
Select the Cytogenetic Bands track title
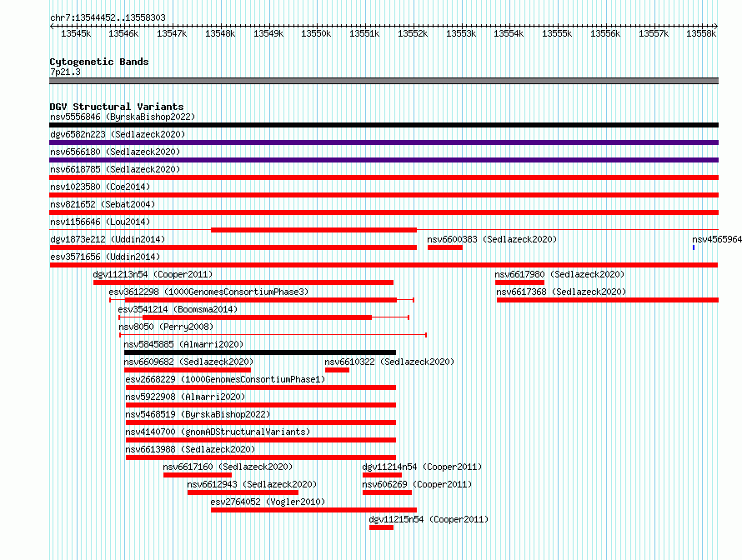[99, 62]
